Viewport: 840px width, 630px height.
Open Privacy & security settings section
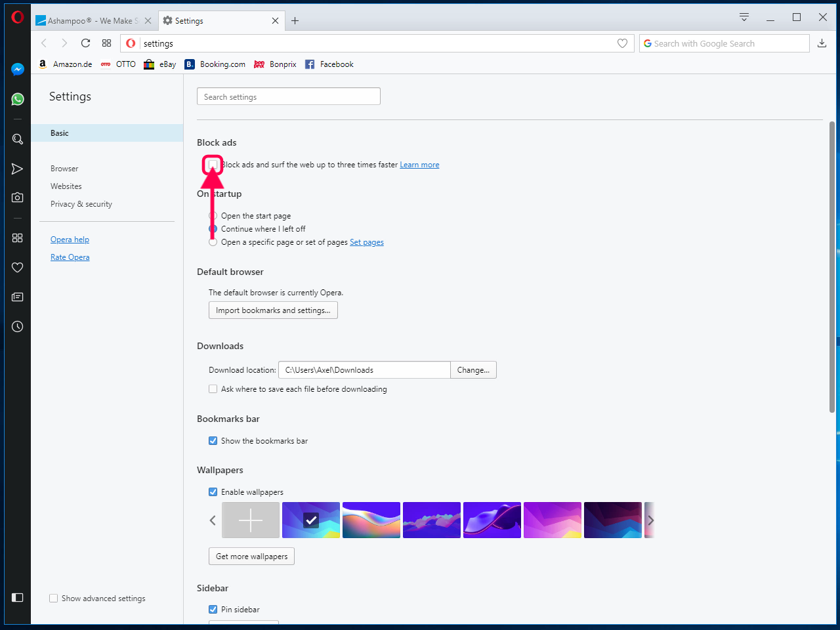(81, 204)
